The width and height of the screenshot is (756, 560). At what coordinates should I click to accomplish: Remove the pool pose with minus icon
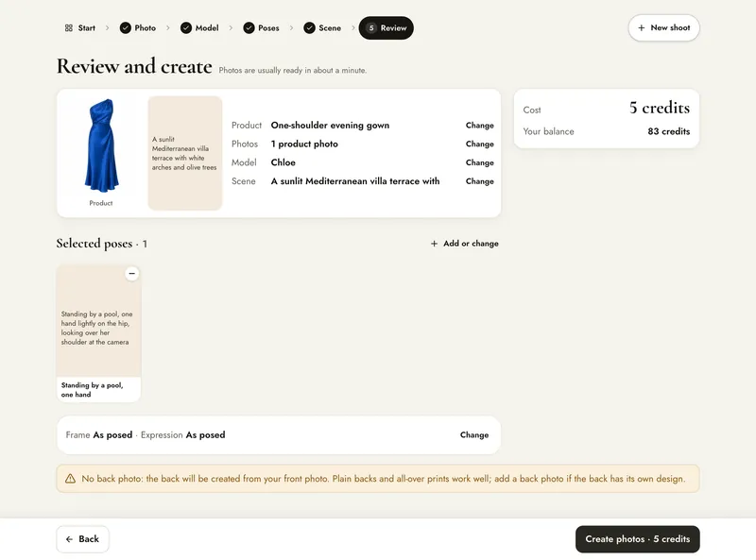click(131, 273)
